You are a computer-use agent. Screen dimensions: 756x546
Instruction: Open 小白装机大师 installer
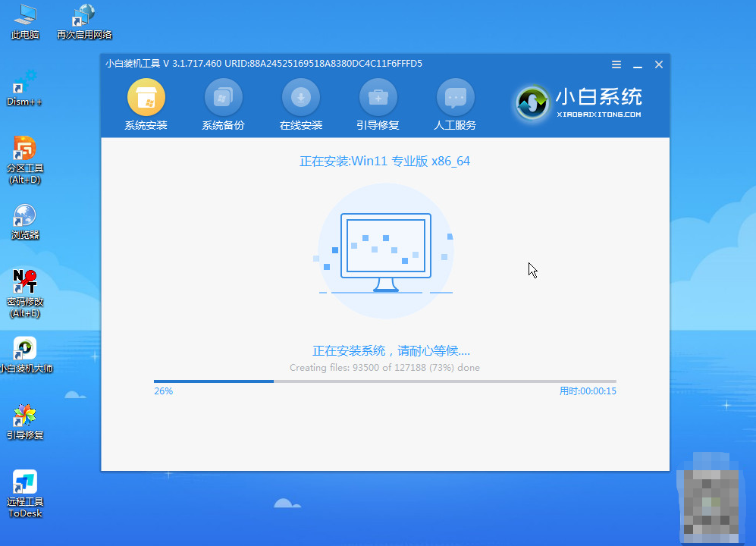24,353
